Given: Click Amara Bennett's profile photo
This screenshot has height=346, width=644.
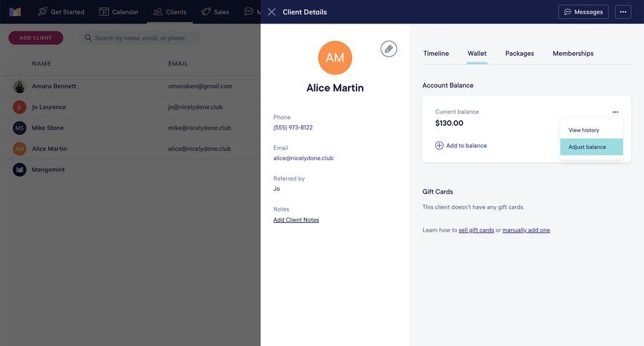Looking at the screenshot, I should 19,86.
